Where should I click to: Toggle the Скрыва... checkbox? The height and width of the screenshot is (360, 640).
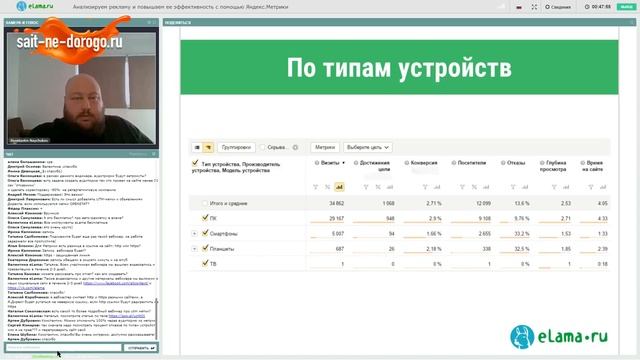tap(262, 147)
